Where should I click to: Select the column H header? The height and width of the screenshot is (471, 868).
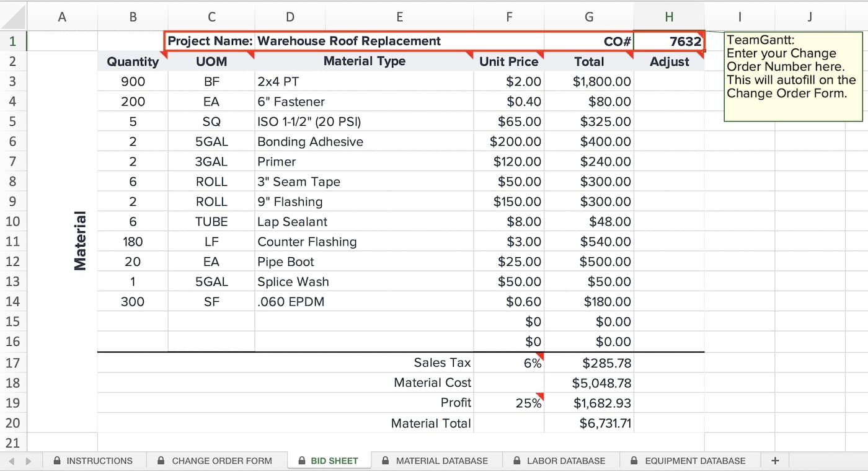point(668,17)
